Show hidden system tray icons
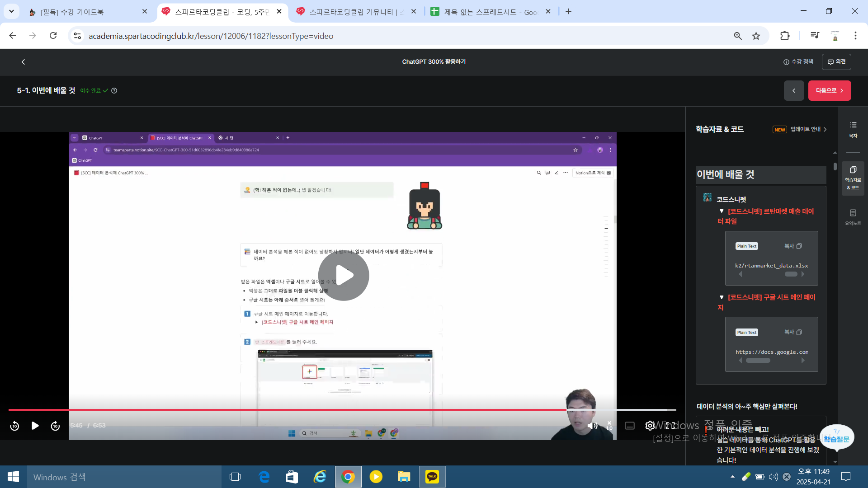The height and width of the screenshot is (488, 868). point(732,477)
